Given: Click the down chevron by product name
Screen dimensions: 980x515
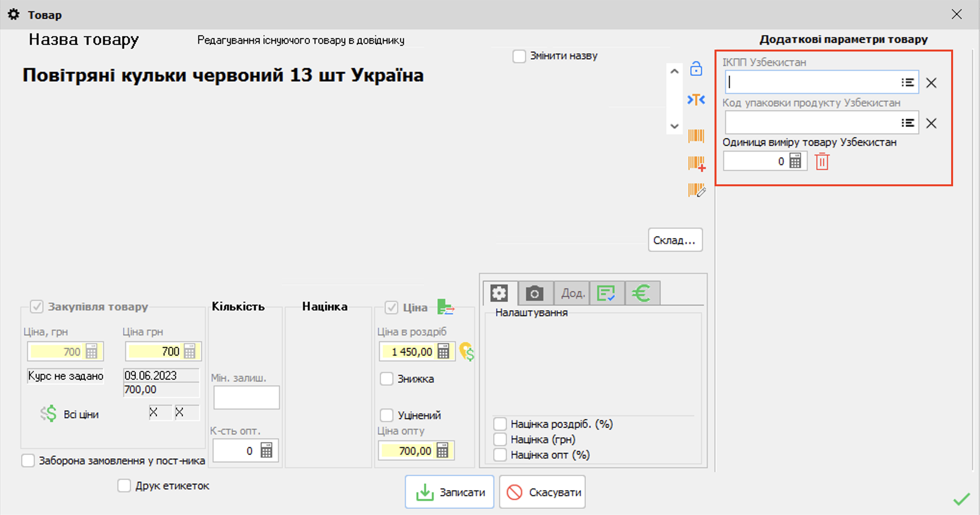Looking at the screenshot, I should 674,126.
